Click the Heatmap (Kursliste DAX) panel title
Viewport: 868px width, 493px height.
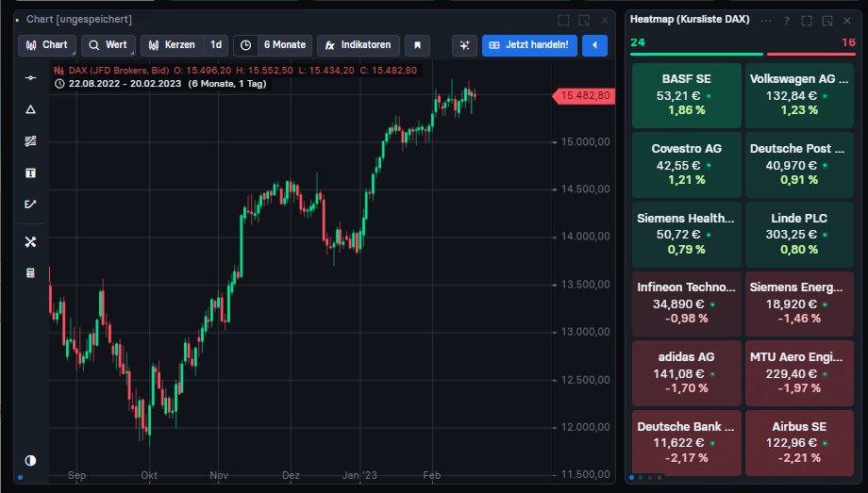(690, 20)
